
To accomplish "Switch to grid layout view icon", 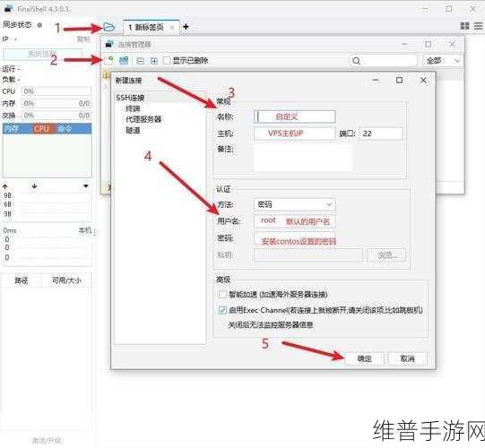I will point(464,26).
